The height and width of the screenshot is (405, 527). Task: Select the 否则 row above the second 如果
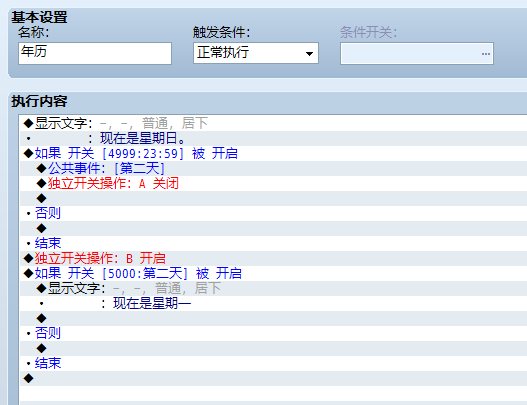[274, 213]
